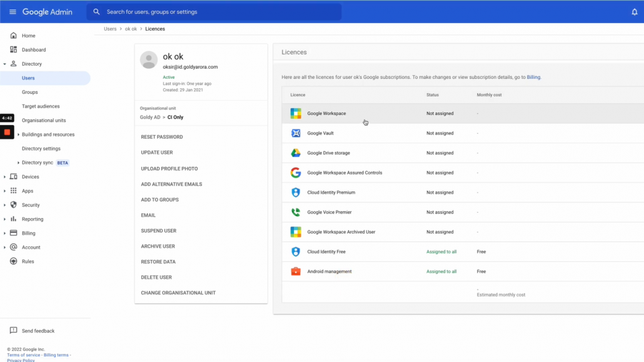Stop recording with red square button
The image size is (644, 362).
7,133
